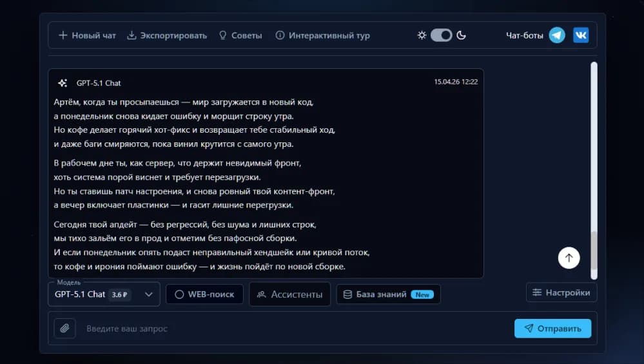Open the Ассистенты panel
This screenshot has height=364, width=644.
289,294
